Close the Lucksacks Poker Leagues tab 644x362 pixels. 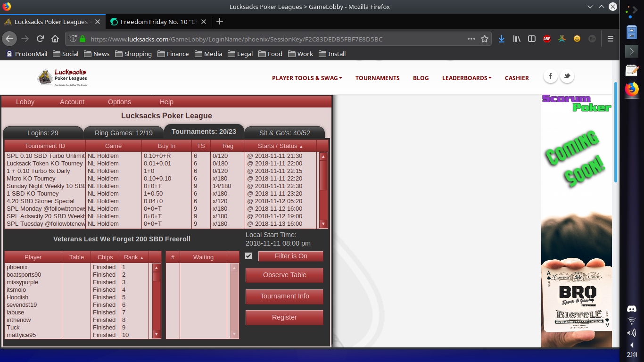(98, 22)
